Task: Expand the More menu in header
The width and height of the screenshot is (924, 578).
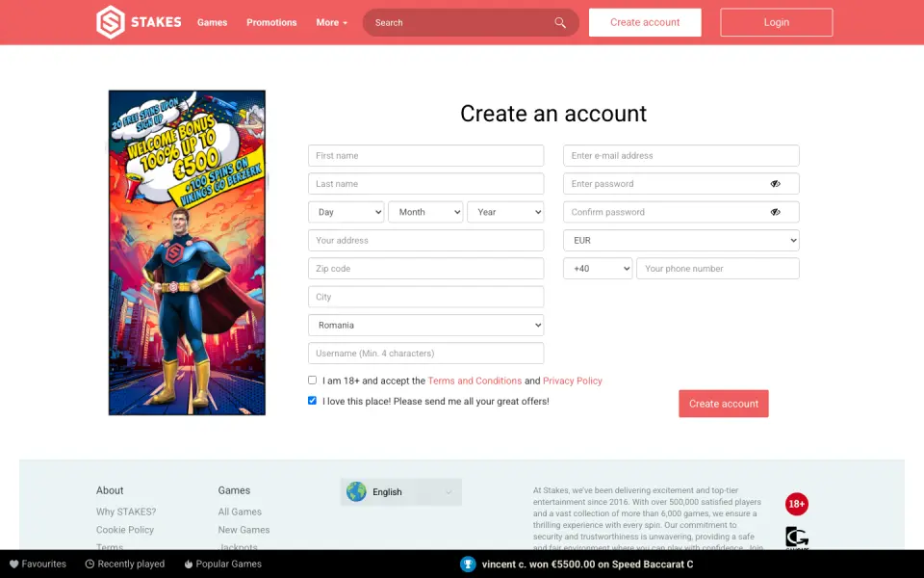Action: [x=332, y=22]
